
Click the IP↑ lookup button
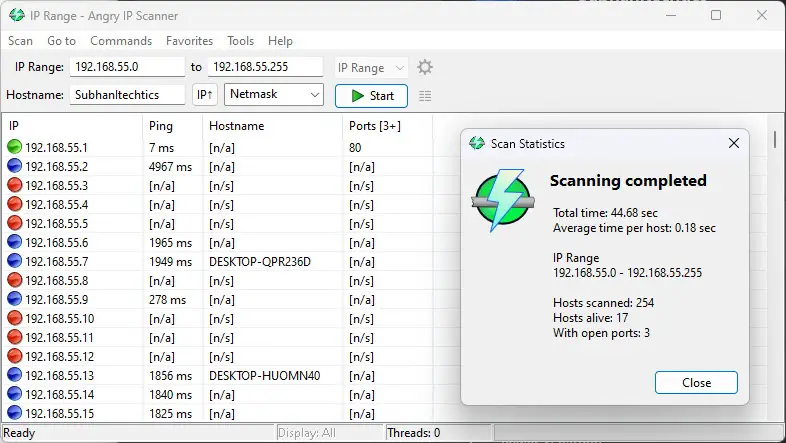[x=205, y=95]
